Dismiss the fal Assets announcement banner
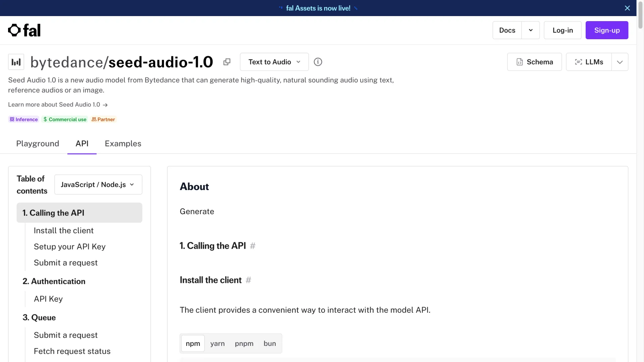The image size is (644, 362). pyautogui.click(x=627, y=8)
